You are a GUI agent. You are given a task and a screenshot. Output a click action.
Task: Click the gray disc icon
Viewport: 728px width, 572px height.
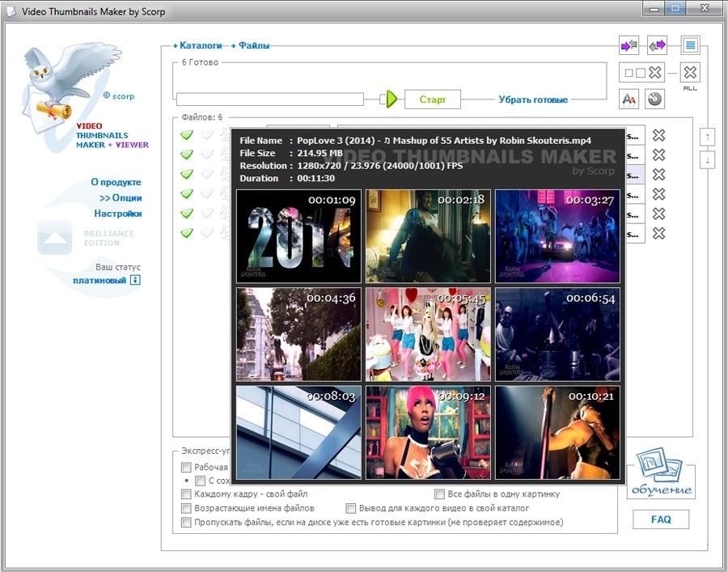tap(655, 99)
